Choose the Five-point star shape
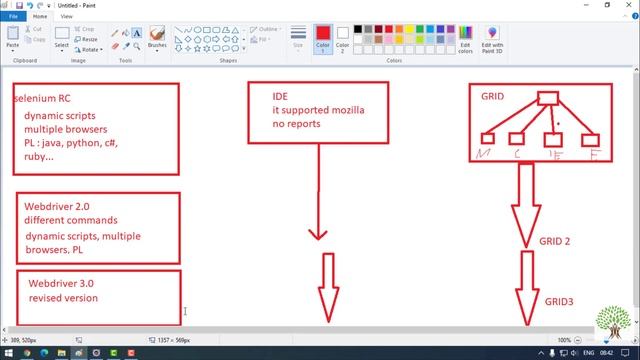The image size is (640, 360). coord(198,49)
